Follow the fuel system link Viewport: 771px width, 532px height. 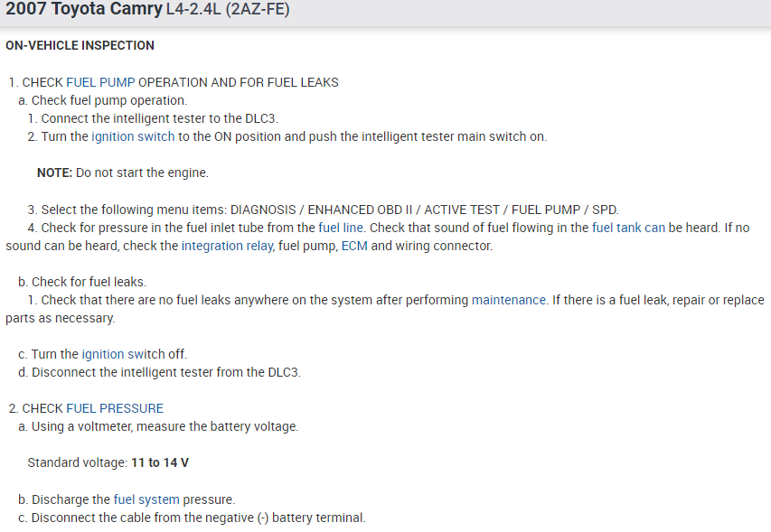click(x=146, y=499)
